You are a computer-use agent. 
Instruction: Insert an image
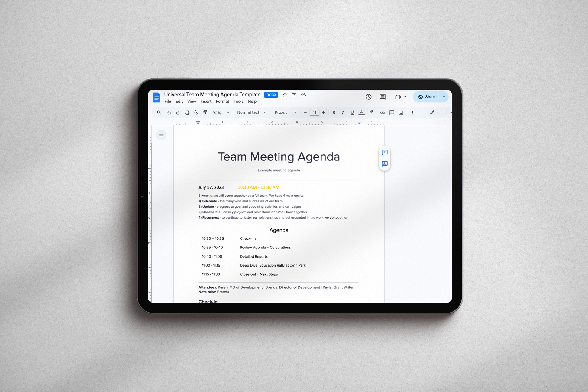click(x=401, y=112)
